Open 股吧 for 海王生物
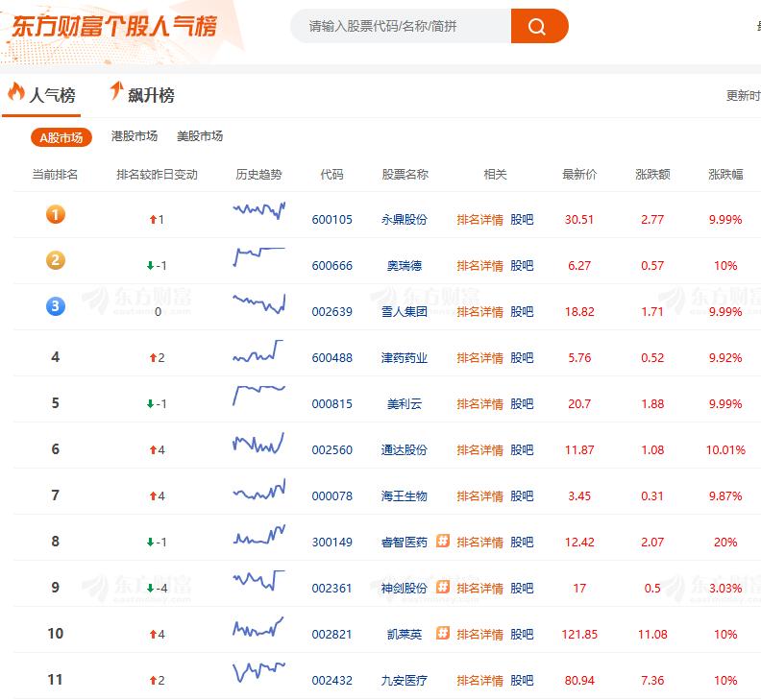 522,496
